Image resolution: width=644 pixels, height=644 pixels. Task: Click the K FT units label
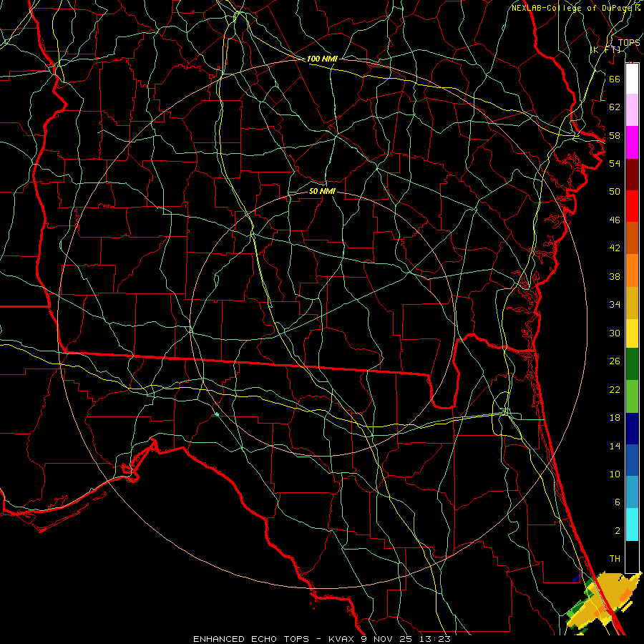[x=605, y=49]
